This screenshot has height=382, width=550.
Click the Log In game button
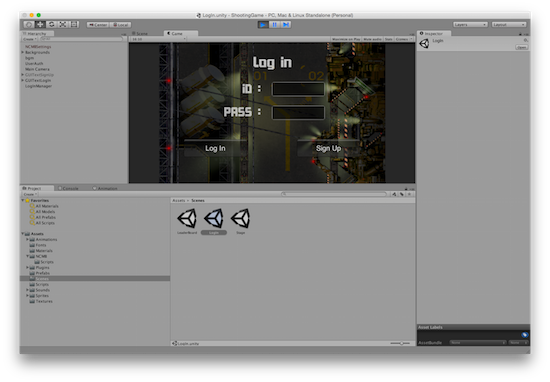[215, 148]
